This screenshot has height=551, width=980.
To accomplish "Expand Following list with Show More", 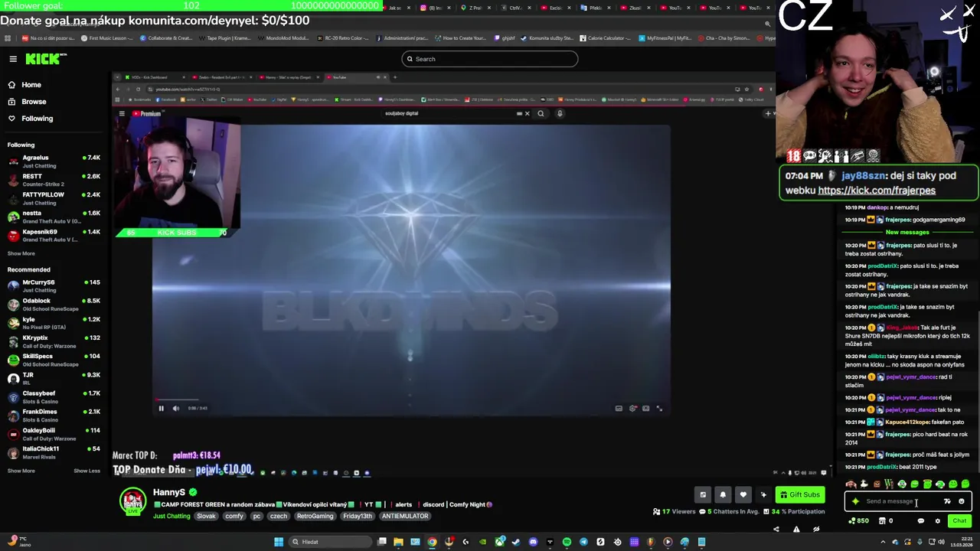I will pos(21,253).
